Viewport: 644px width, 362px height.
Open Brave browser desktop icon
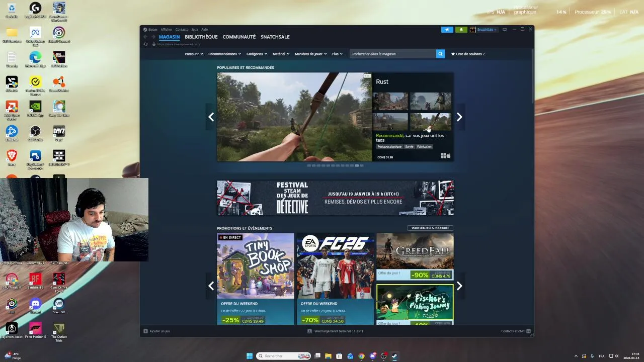click(12, 158)
